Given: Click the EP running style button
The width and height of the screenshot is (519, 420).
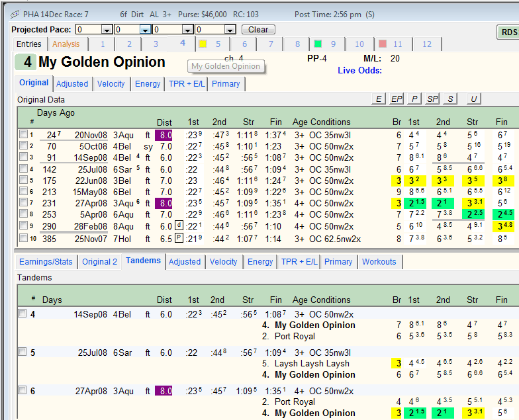Looking at the screenshot, I should 397,99.
